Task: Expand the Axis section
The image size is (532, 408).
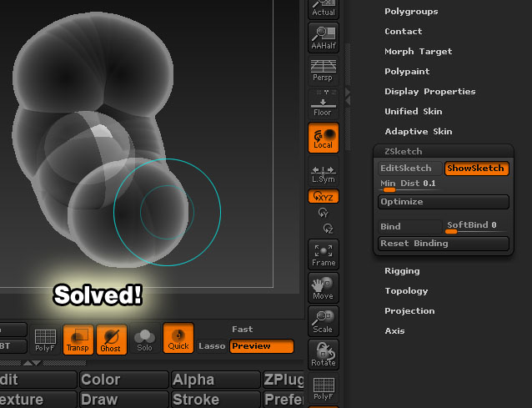Action: (394, 331)
